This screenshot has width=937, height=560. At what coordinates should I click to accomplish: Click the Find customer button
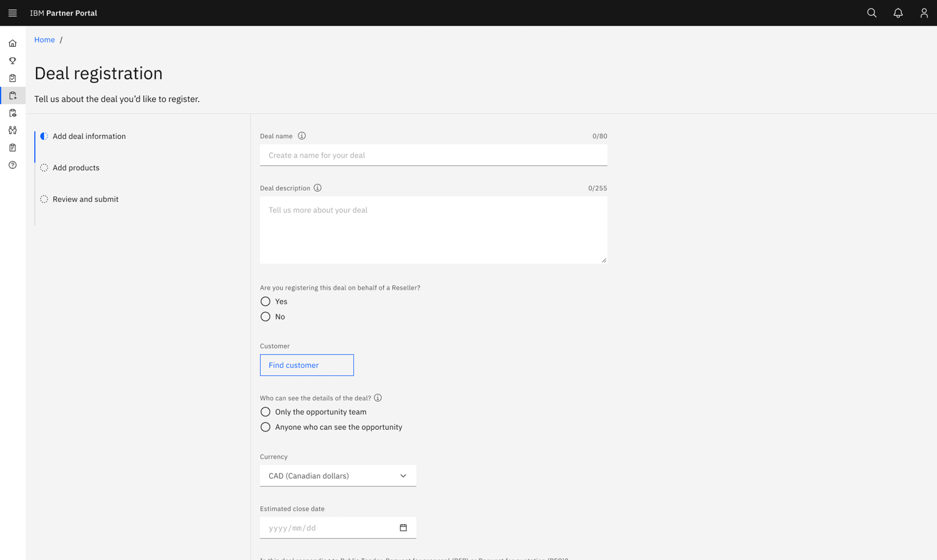pos(306,365)
